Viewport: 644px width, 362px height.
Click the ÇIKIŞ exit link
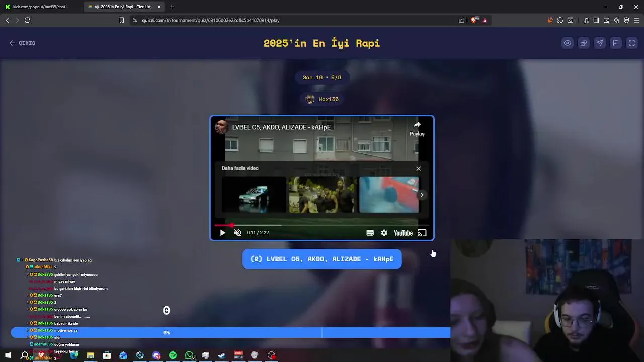(x=22, y=43)
